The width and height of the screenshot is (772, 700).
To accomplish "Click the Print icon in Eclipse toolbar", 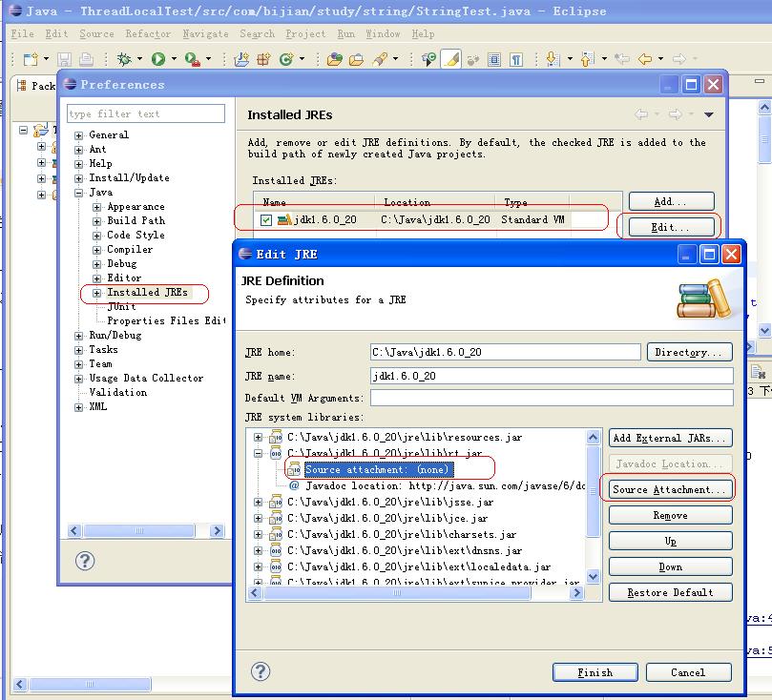I will (x=86, y=59).
